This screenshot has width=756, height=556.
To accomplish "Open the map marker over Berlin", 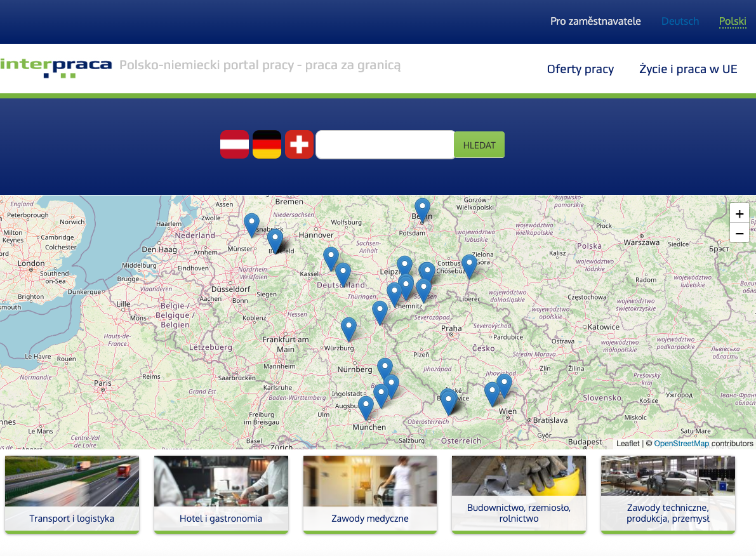I will tap(422, 210).
